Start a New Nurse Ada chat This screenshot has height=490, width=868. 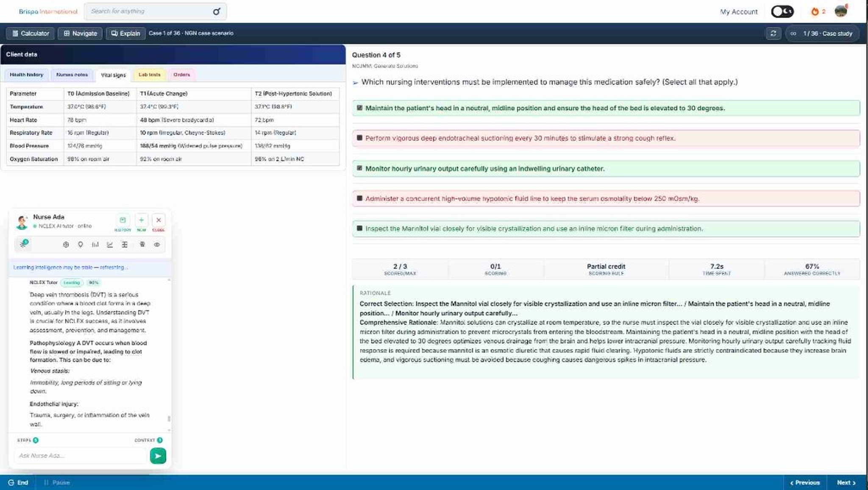click(x=141, y=220)
